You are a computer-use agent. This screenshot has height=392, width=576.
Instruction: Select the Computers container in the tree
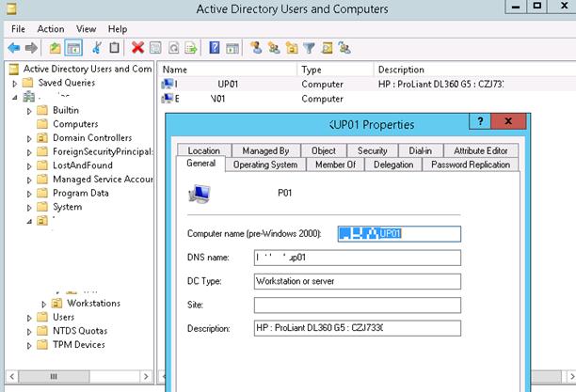coord(74,124)
